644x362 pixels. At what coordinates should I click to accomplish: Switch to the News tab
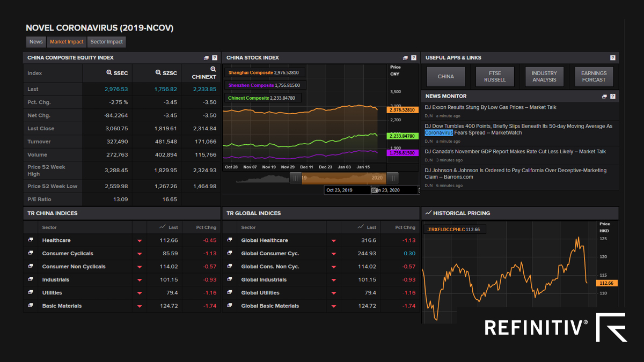point(36,42)
